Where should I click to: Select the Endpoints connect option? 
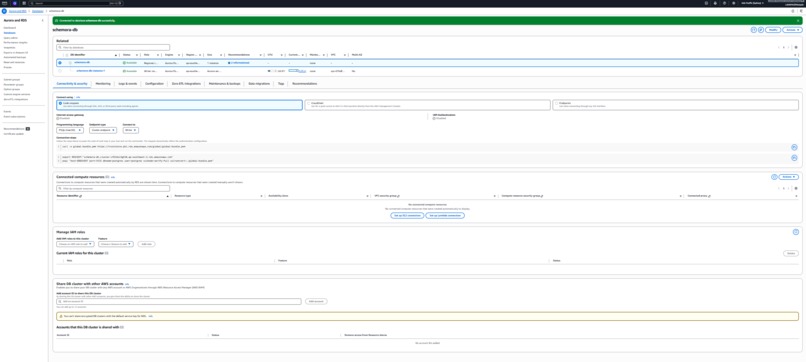(676, 104)
